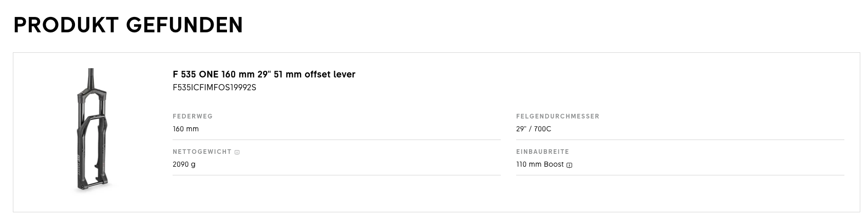Click the EINBAUBREITE label

pyautogui.click(x=542, y=152)
